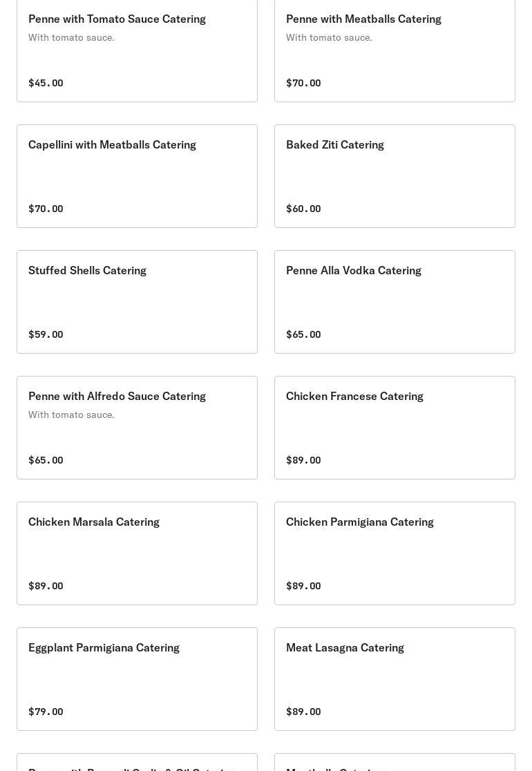
Task: Click the $60.00 price under Baked Ziti
Action: (303, 209)
